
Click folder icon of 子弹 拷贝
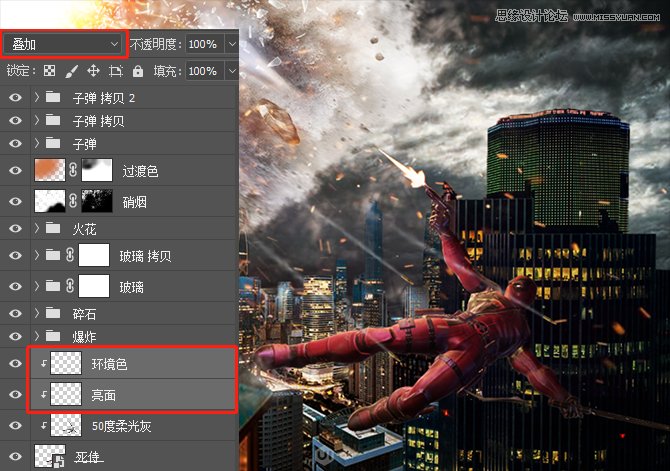(x=53, y=120)
